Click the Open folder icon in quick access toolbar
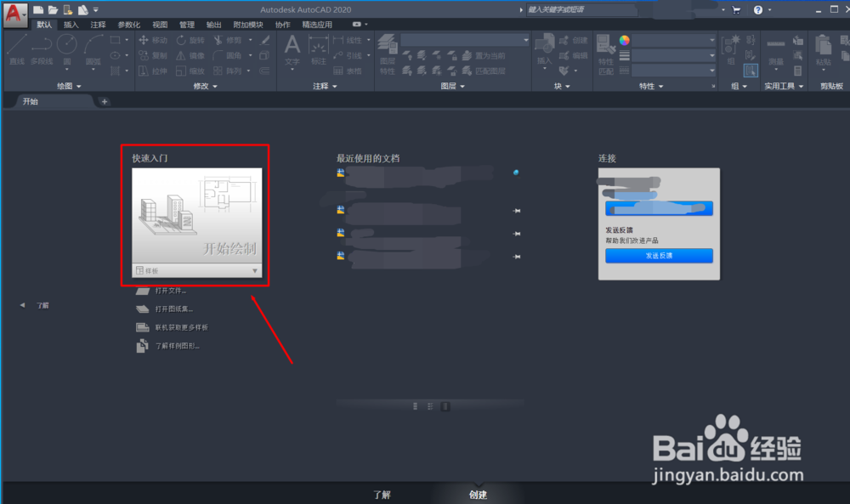The image size is (850, 504). tap(53, 9)
